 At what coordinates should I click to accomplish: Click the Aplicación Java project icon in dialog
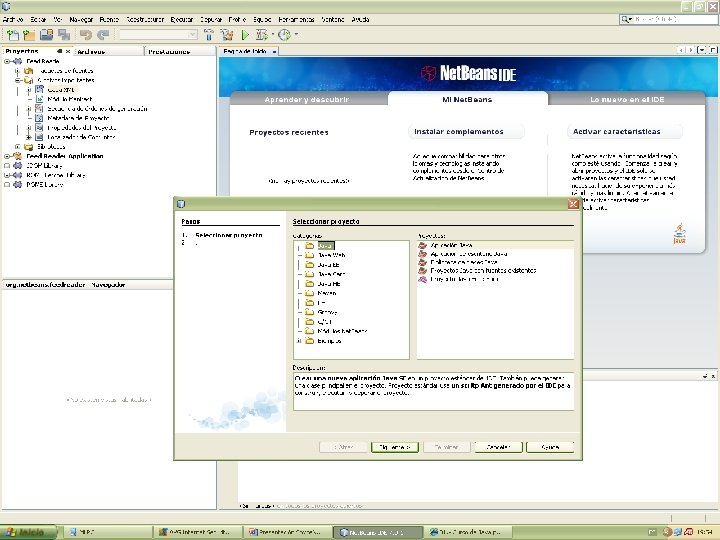coord(423,245)
